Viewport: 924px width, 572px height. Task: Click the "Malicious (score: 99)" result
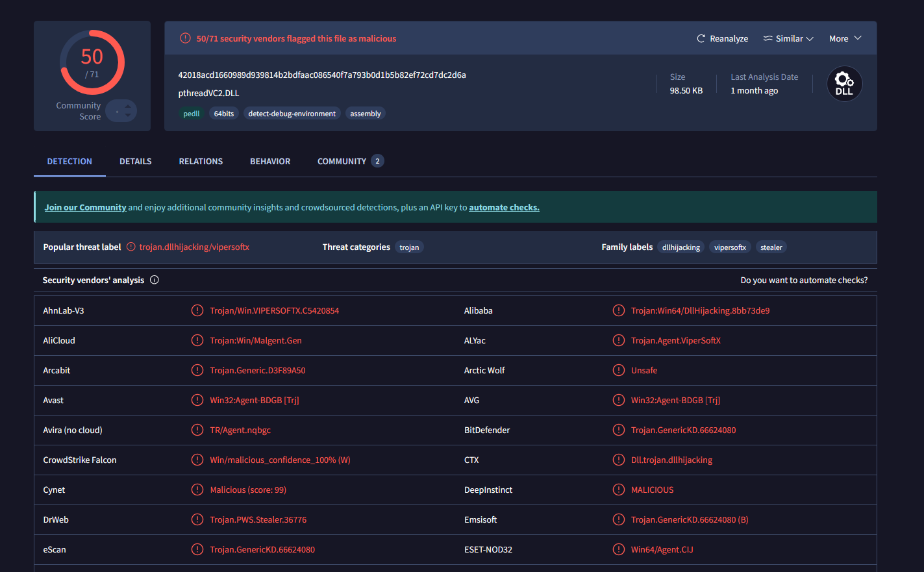click(248, 490)
